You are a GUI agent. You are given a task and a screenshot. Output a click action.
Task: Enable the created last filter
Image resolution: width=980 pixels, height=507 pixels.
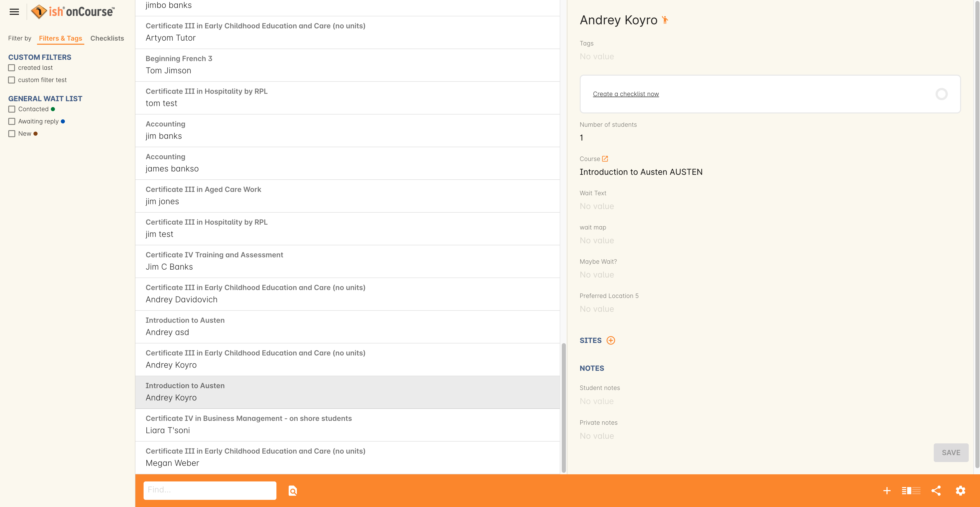click(12, 68)
